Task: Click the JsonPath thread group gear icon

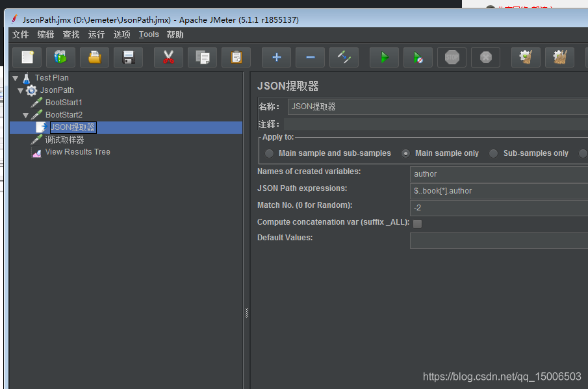Action: coord(31,90)
